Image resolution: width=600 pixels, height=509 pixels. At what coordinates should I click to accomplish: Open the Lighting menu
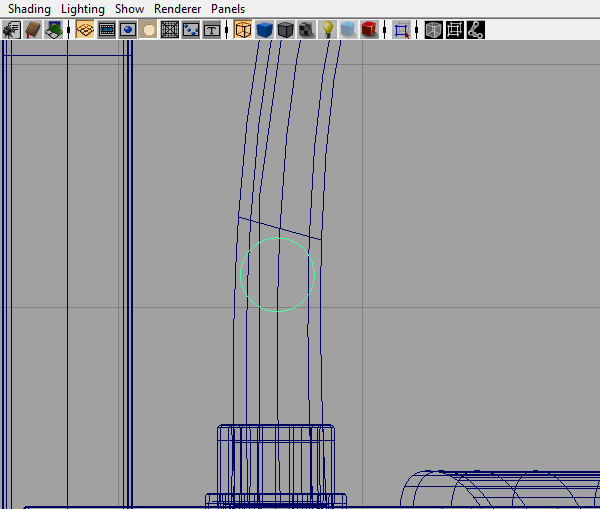pyautogui.click(x=83, y=9)
